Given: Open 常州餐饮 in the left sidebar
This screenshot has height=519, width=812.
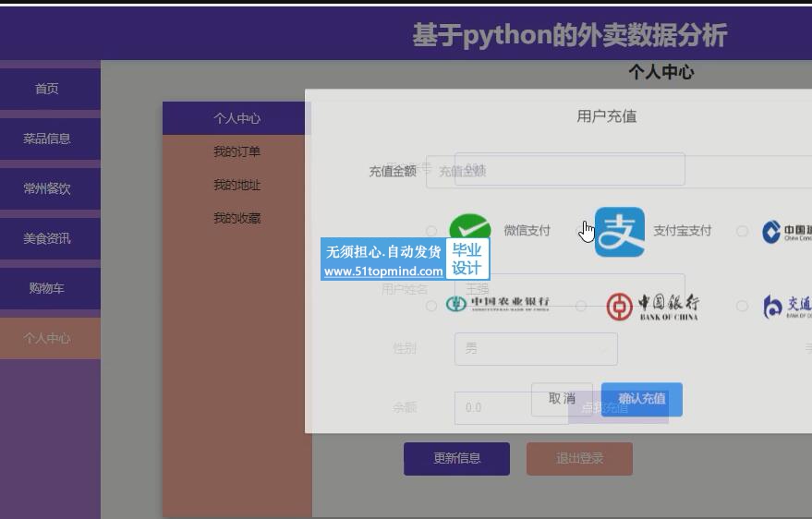Looking at the screenshot, I should [x=50, y=188].
